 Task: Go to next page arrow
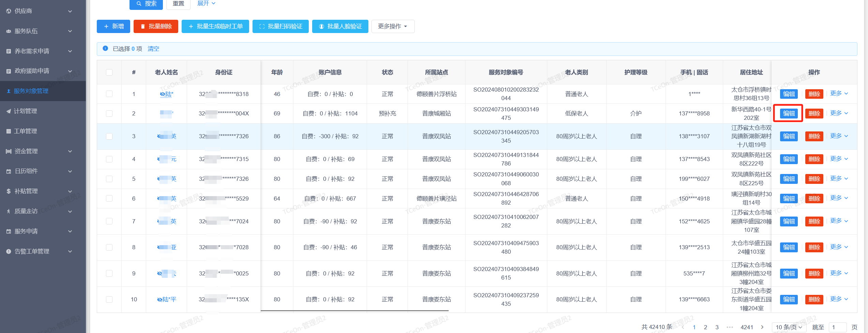762,327
